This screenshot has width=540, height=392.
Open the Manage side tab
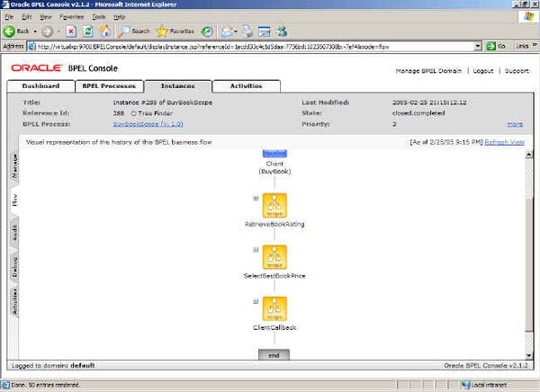coord(14,166)
